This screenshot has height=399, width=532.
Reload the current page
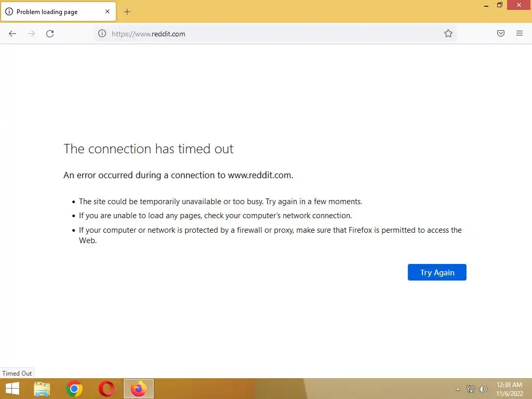[50, 34]
